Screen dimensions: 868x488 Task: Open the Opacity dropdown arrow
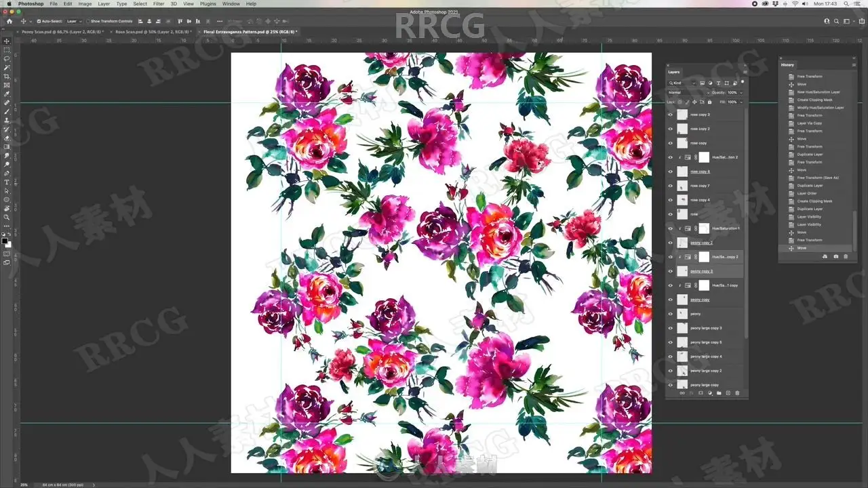[x=741, y=93]
